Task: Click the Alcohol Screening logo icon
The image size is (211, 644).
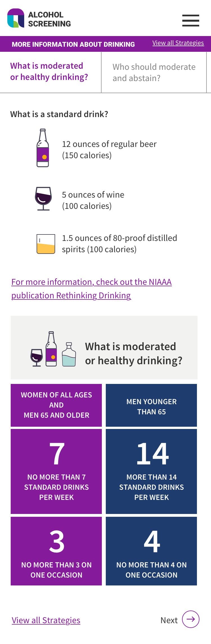Action: [16, 18]
